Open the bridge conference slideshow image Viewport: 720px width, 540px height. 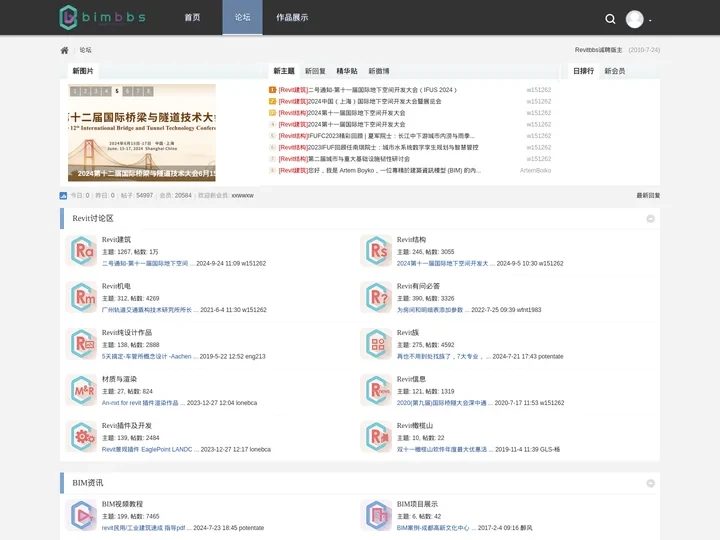pyautogui.click(x=142, y=133)
